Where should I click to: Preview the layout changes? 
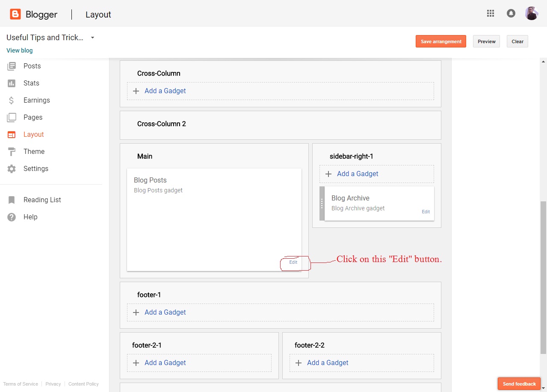pos(486,41)
